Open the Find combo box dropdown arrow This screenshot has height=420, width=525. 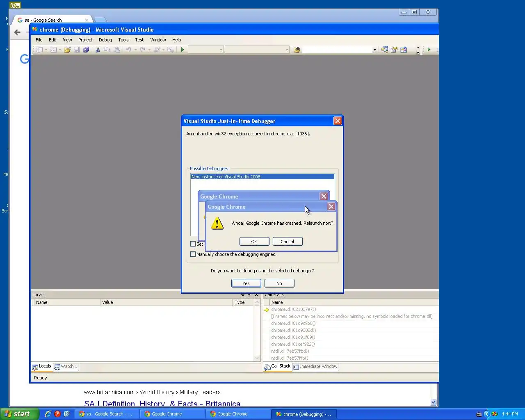[x=374, y=50]
